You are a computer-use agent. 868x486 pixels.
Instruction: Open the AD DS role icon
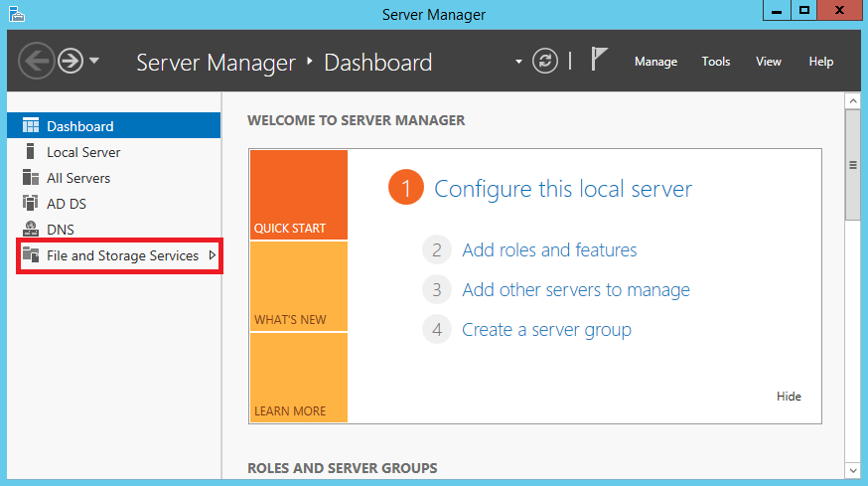point(30,204)
